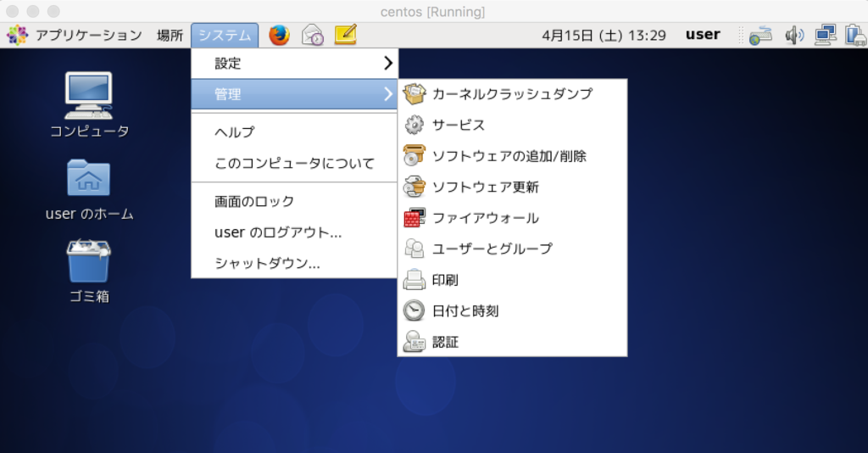
Task: Open the volume speaker icon
Action: point(793,36)
